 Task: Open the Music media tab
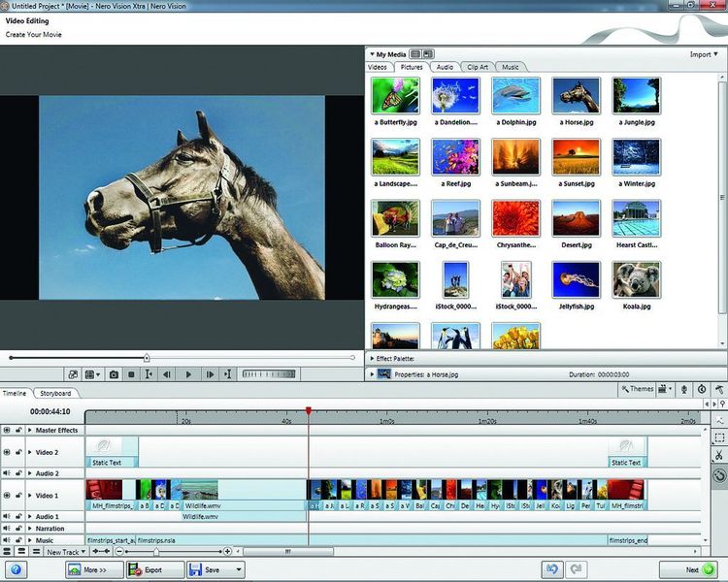click(x=511, y=67)
